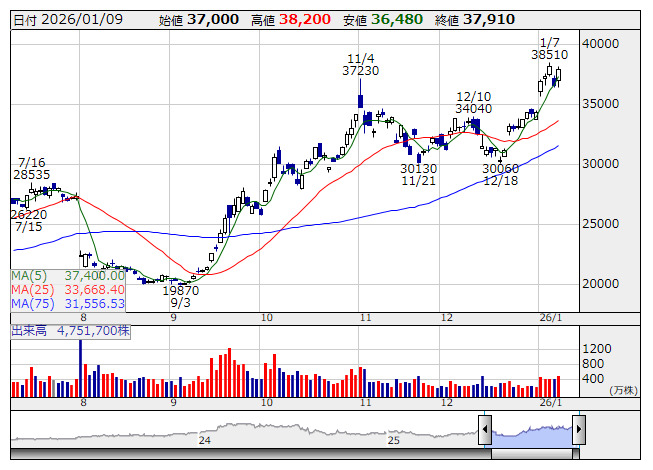Click the 40000 price axis label
This screenshot has width=653, height=470.
click(600, 44)
